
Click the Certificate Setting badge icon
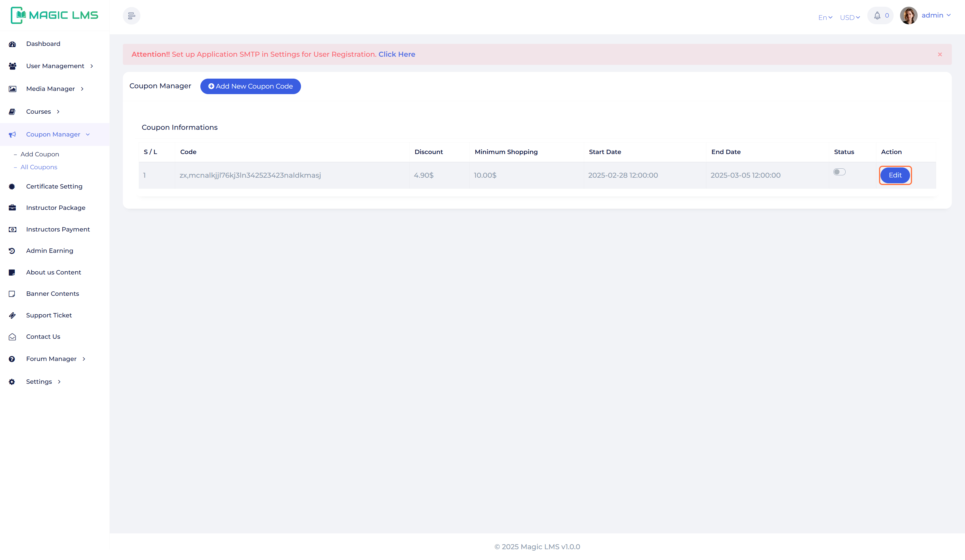12,186
